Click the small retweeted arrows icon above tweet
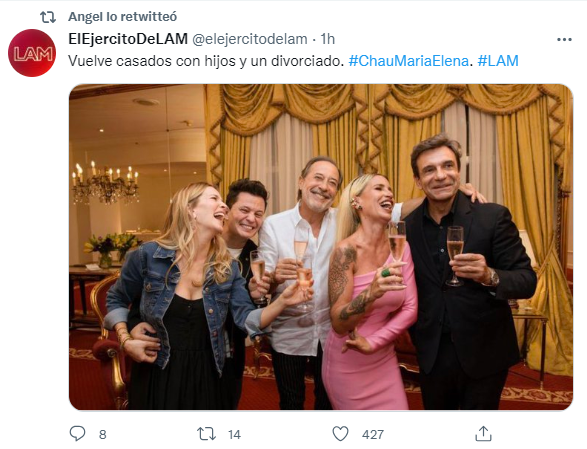 pos(48,17)
